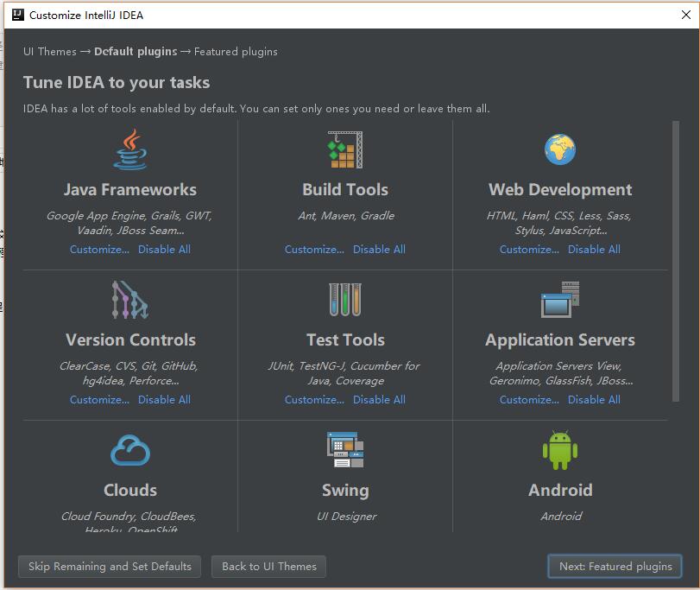Click the Swing heading
Screen dimensions: 700x590
[345, 491]
